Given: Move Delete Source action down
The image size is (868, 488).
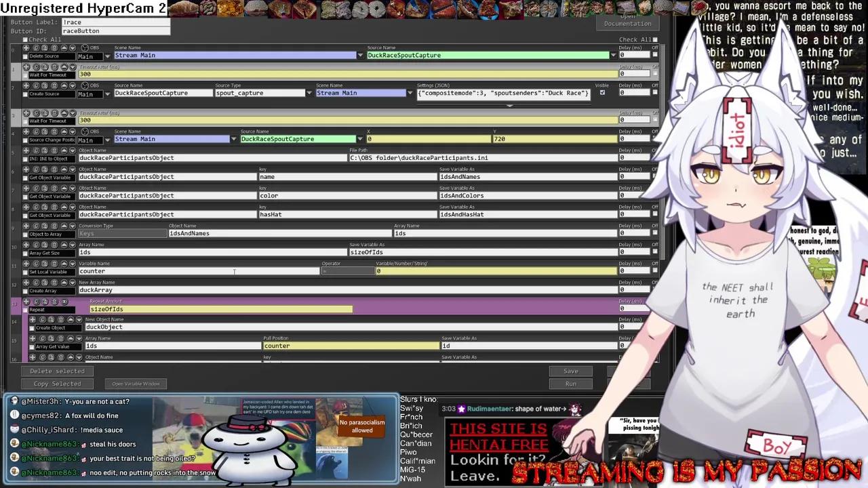Looking at the screenshot, I should click(x=73, y=48).
